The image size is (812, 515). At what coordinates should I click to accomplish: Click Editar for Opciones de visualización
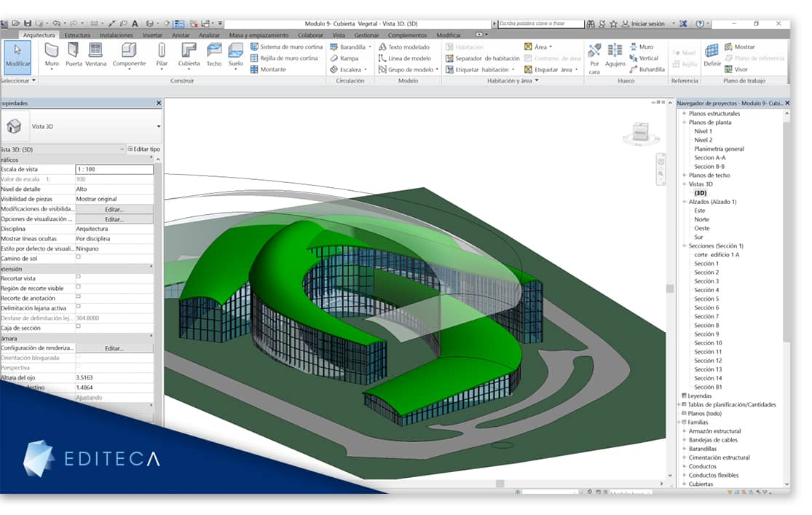point(114,219)
